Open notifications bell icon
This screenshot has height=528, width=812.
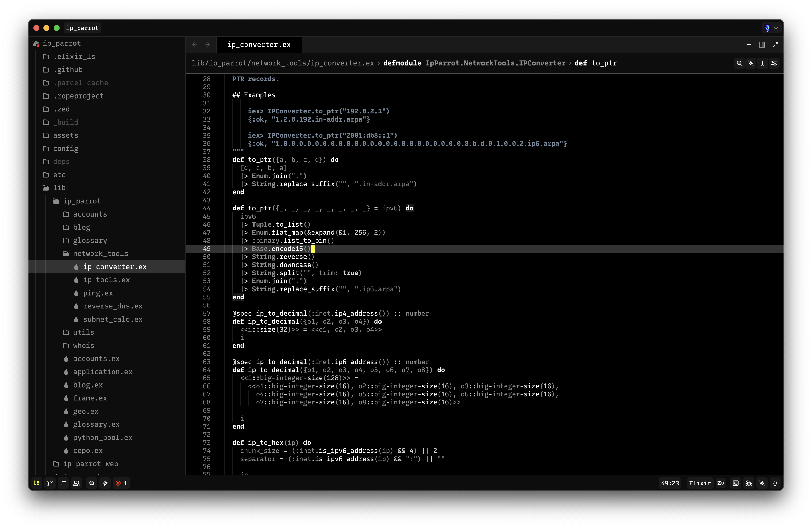[775, 483]
